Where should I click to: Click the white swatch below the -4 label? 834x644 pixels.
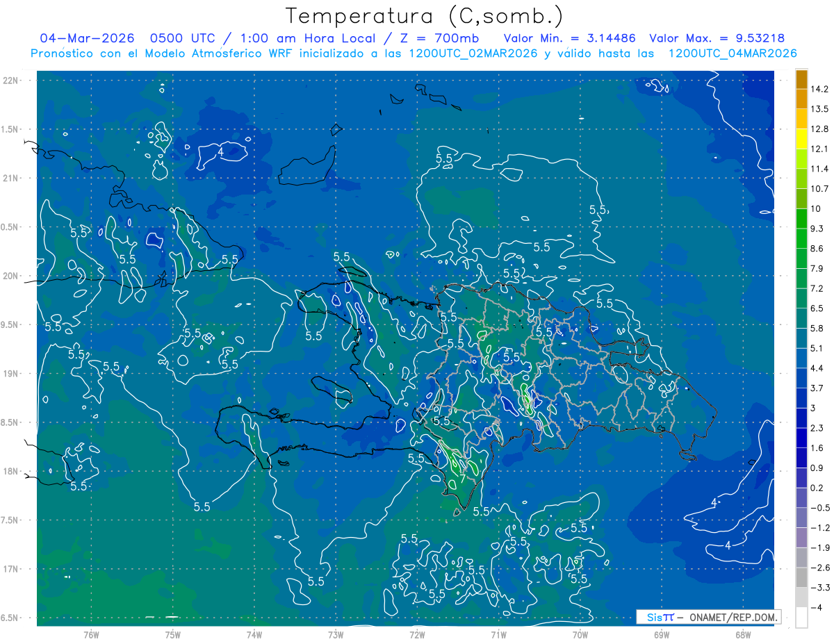(x=801, y=618)
